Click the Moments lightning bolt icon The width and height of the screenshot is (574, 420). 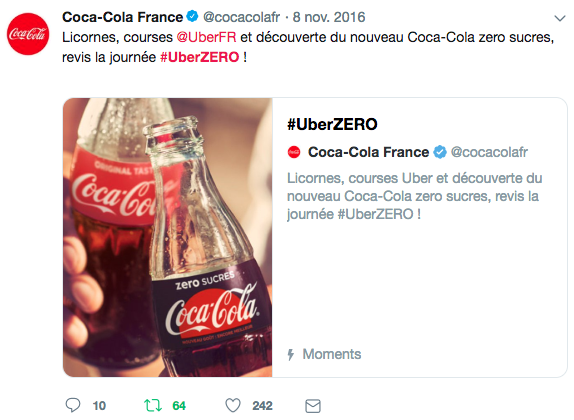click(x=291, y=354)
